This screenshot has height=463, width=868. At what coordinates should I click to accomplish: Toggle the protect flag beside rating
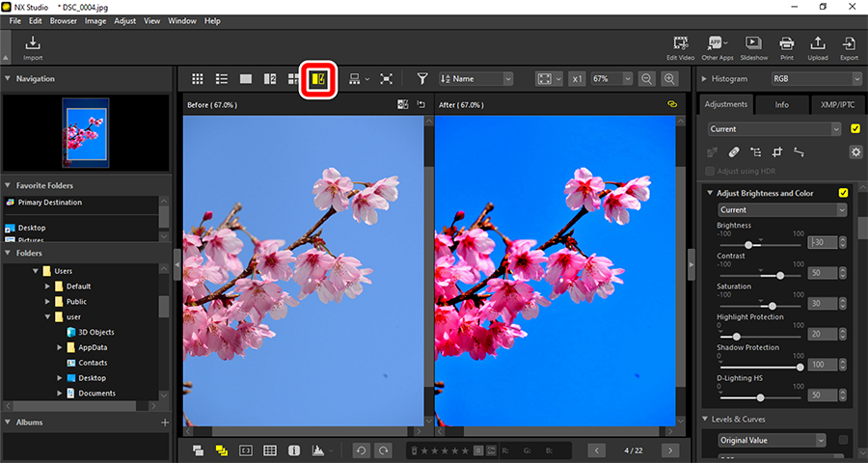coord(491,450)
